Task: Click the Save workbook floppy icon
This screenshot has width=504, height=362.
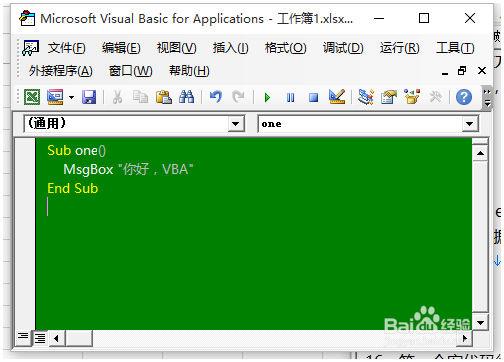Action: coord(89,97)
